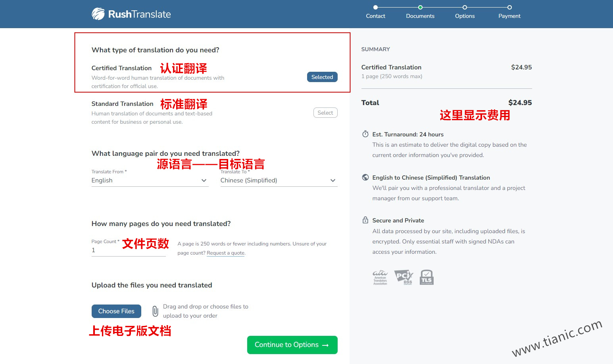613x364 pixels.
Task: Click the Certified Translation heading text
Action: (x=121, y=68)
